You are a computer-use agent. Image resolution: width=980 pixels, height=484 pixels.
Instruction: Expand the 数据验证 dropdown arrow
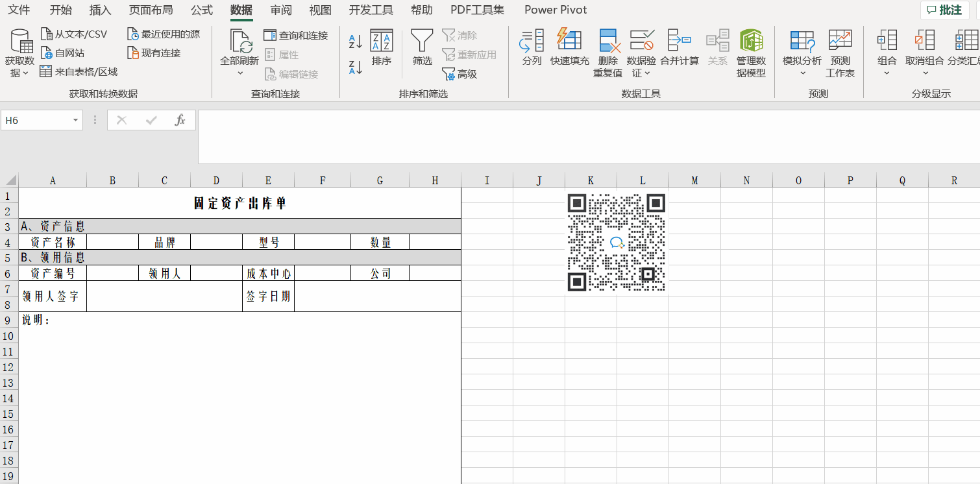coord(648,73)
